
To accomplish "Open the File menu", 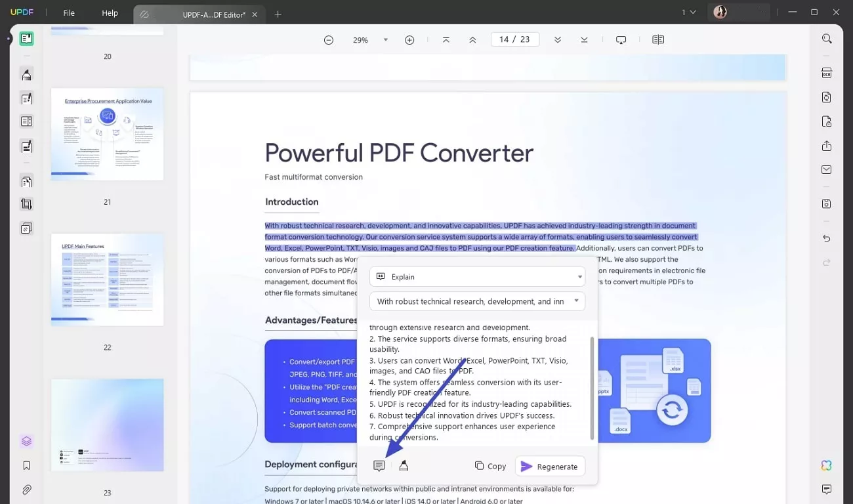I will (x=69, y=13).
